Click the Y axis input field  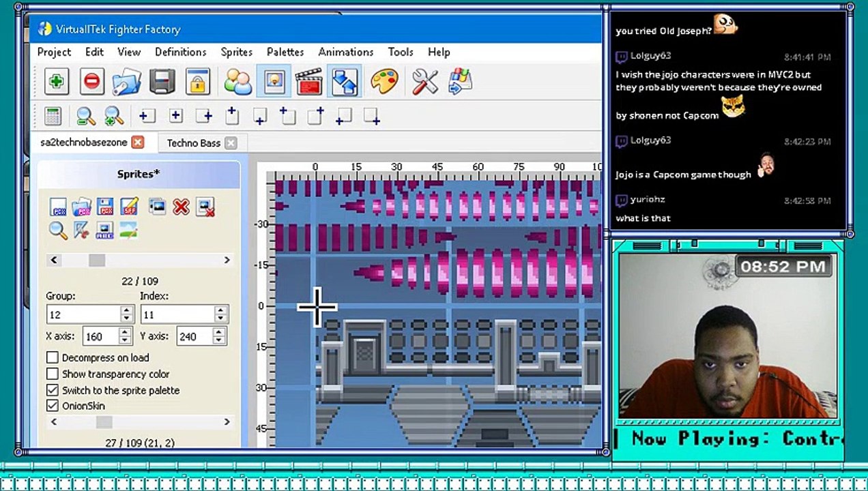pyautogui.click(x=195, y=336)
